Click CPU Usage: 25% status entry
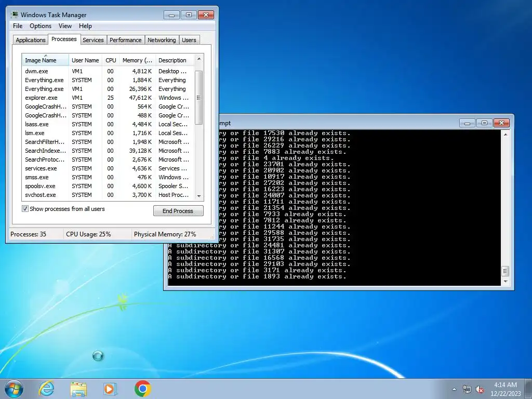This screenshot has width=532, height=399. [88, 234]
